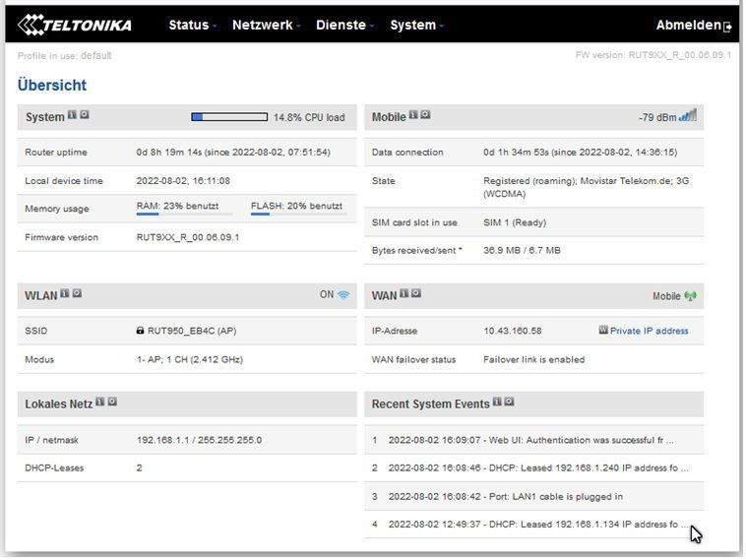Click the icon beside Private IP address
Viewport: 746px width, 560px height.
coord(603,330)
